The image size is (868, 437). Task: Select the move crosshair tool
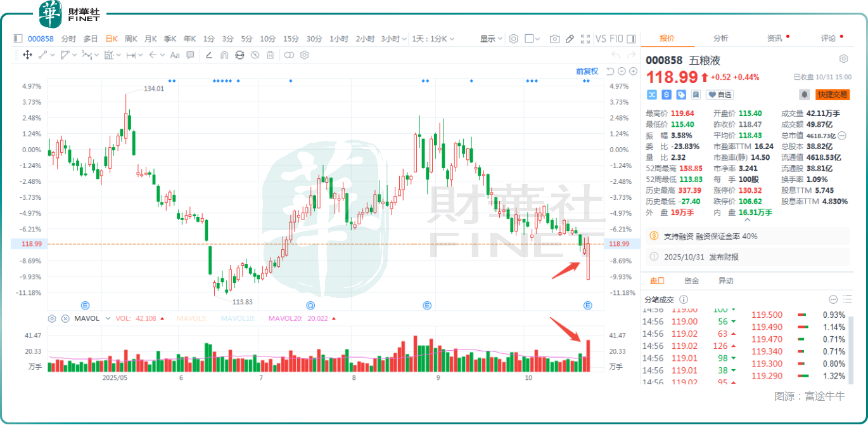27,55
